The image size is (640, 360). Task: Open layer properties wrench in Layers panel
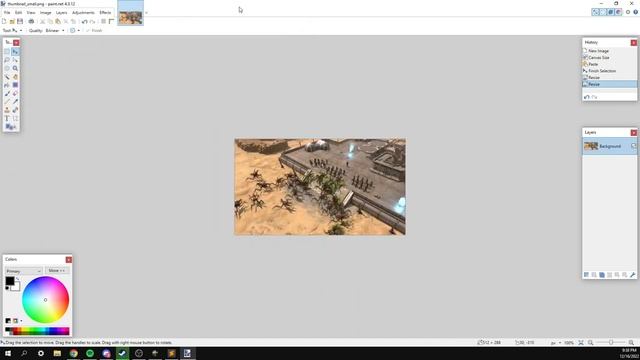click(x=633, y=275)
